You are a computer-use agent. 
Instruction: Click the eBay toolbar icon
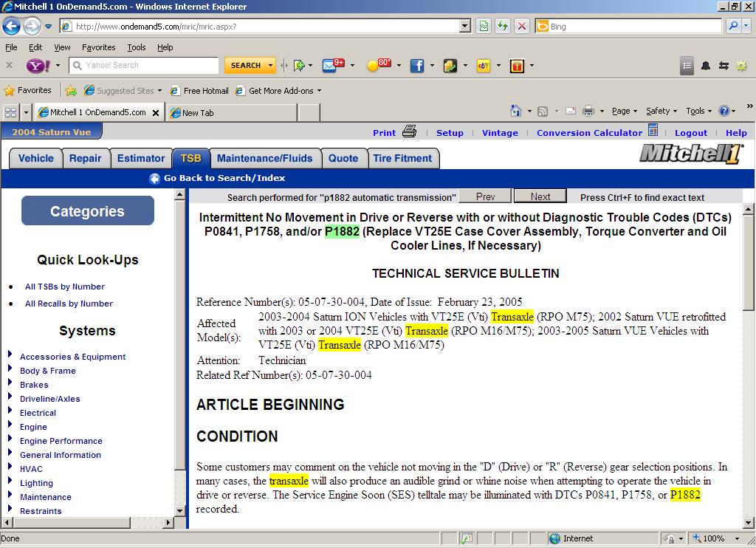[484, 66]
